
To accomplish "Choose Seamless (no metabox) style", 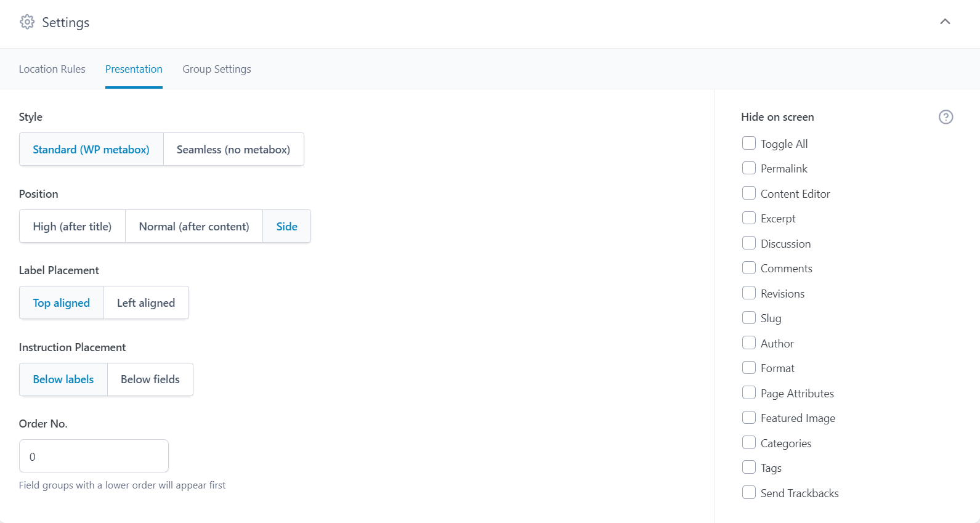I will (233, 149).
